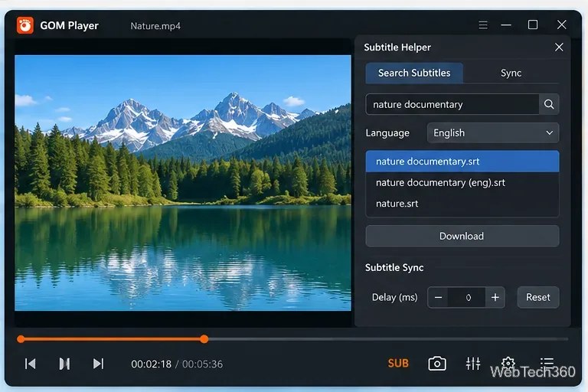Open the Language dropdown set to English
The width and height of the screenshot is (588, 392).
click(x=493, y=132)
